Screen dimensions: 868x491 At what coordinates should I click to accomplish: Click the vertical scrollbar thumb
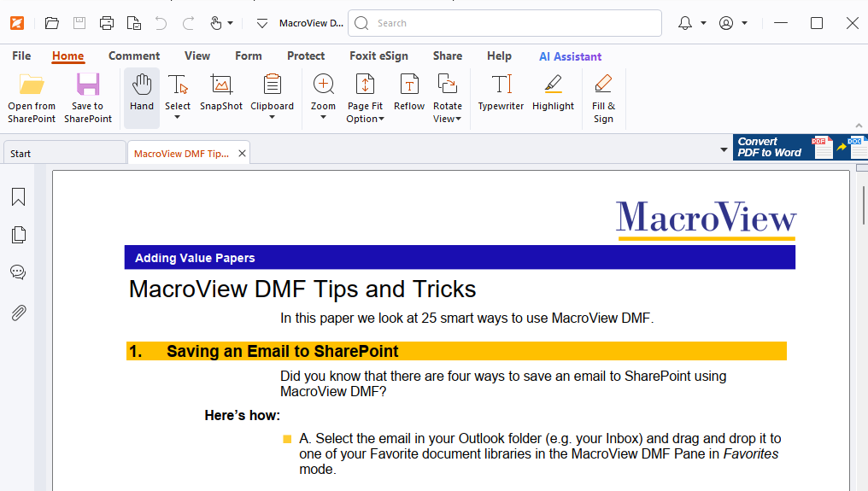864,205
